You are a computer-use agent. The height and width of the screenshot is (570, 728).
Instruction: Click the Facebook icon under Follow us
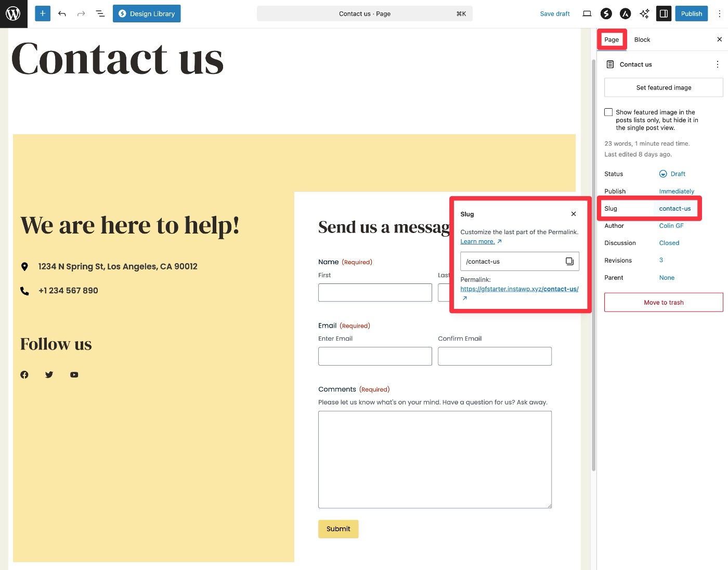pyautogui.click(x=24, y=374)
